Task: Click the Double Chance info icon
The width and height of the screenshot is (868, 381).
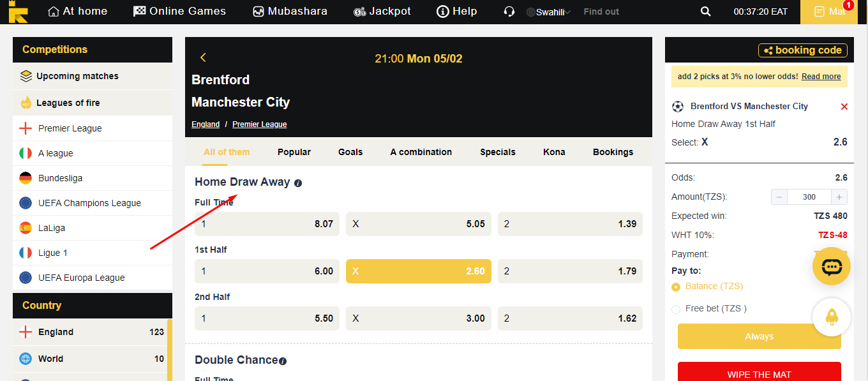Action: [x=283, y=361]
